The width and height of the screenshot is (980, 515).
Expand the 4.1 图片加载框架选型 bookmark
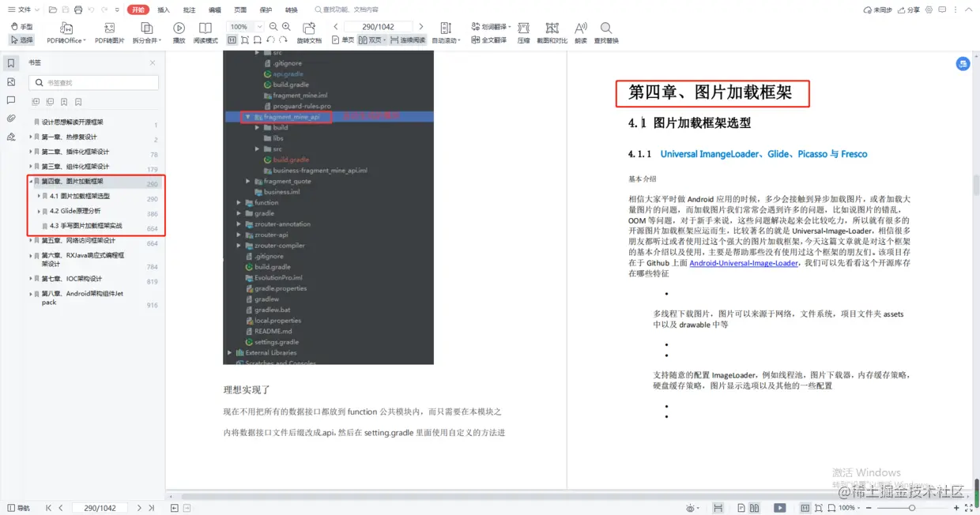[x=39, y=196]
